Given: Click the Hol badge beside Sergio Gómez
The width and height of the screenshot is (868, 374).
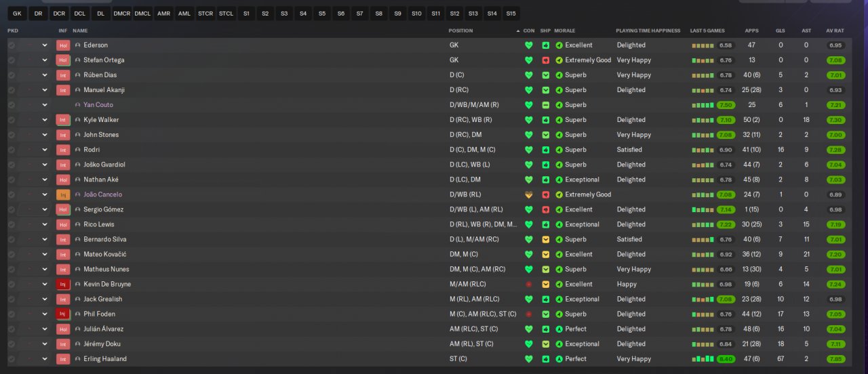Looking at the screenshot, I should point(63,209).
